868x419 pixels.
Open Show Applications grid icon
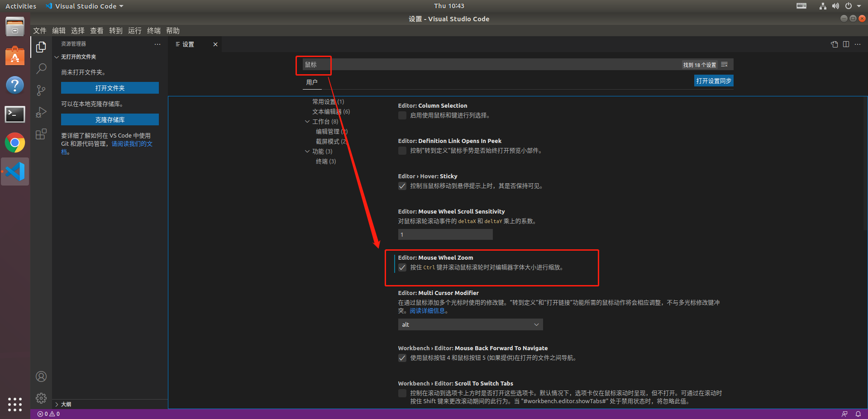(15, 404)
